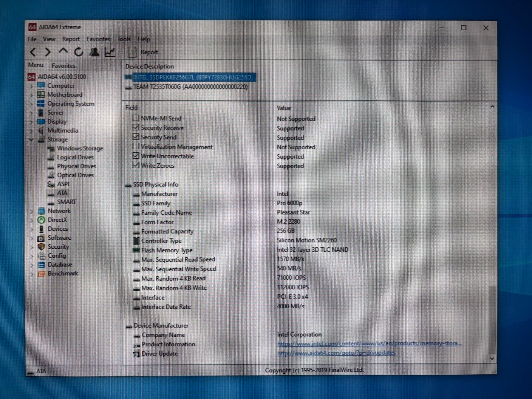Go up one level with the up arrow icon

click(x=63, y=51)
